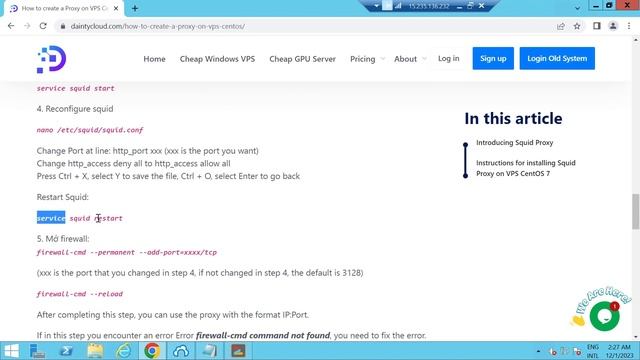
Task: Click the 'nano /etc/squid/squid.conf' command
Action: tap(90, 130)
